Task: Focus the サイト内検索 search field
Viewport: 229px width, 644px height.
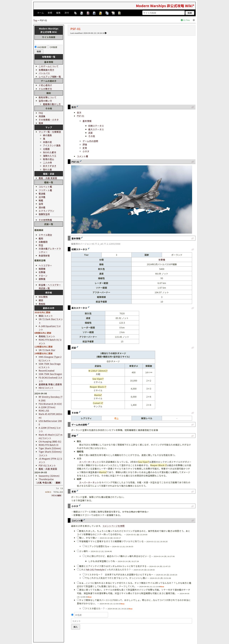Action: point(163,13)
